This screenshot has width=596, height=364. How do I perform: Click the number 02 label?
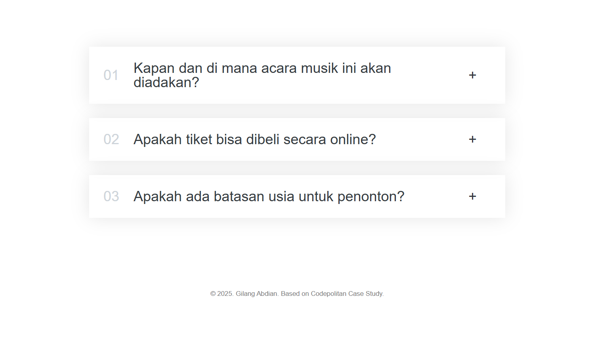(111, 139)
